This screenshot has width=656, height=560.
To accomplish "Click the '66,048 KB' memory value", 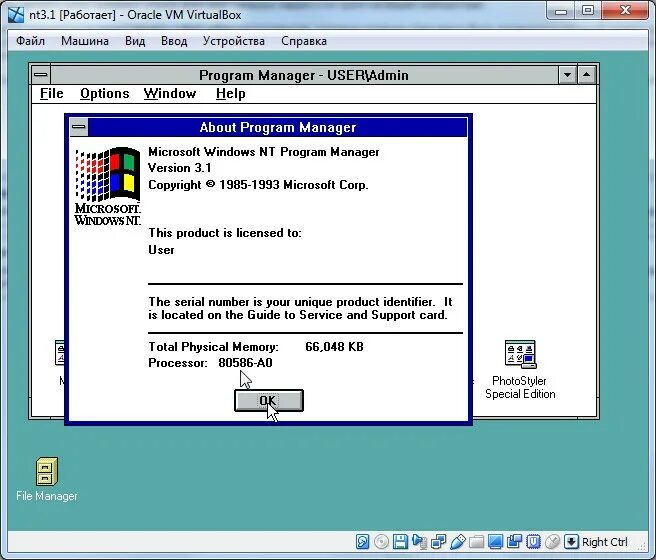I will [x=334, y=347].
